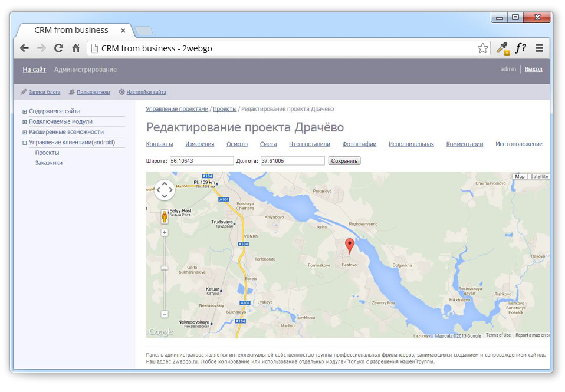
Task: Click Report a map error link
Action: pyautogui.click(x=533, y=335)
